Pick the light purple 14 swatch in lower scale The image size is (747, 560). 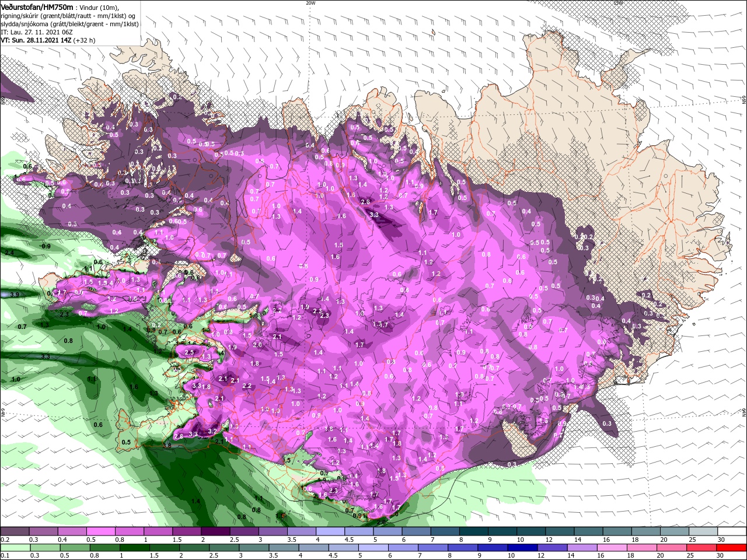point(583,548)
